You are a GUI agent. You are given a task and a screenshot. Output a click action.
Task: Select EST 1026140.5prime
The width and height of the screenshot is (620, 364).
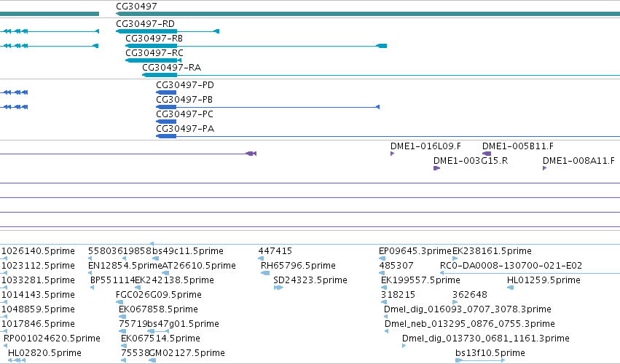point(38,251)
